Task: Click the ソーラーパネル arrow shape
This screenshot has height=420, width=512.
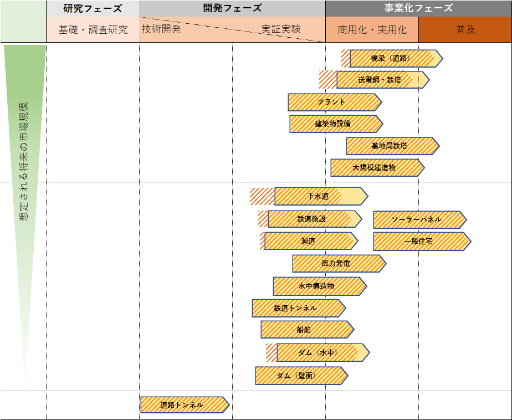Action: [418, 219]
